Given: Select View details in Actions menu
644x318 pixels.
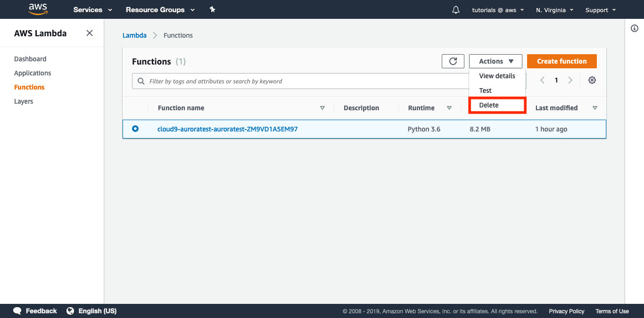Looking at the screenshot, I should point(497,76).
